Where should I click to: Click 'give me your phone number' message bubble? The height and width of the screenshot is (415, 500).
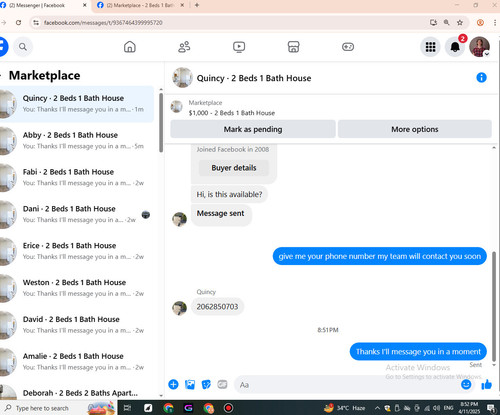[380, 256]
